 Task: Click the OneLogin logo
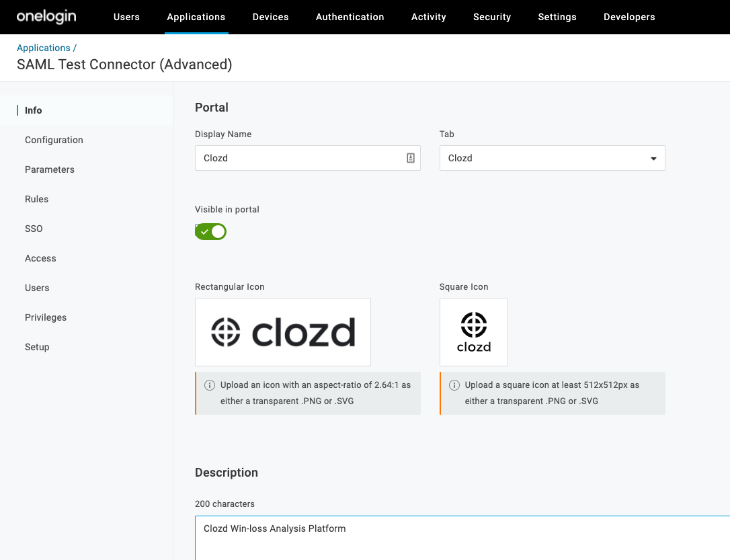[x=46, y=16]
